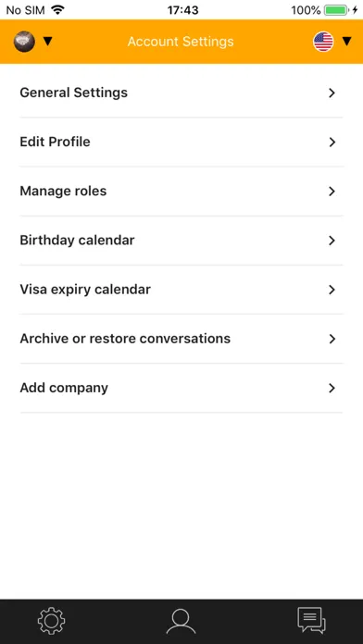This screenshot has height=644, width=363.
Task: Click the battery indicator in status bar
Action: tap(336, 10)
